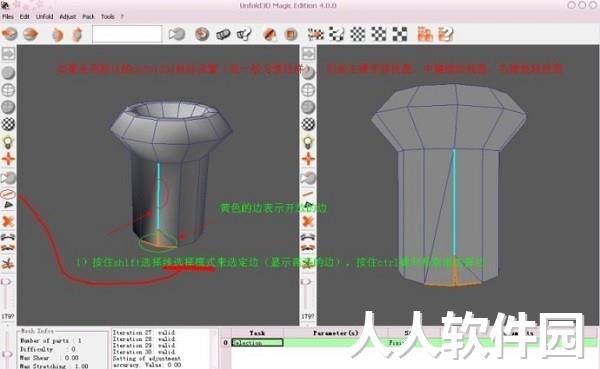The image size is (600, 369).
Task: Open the Files menu
Action: click(8, 16)
